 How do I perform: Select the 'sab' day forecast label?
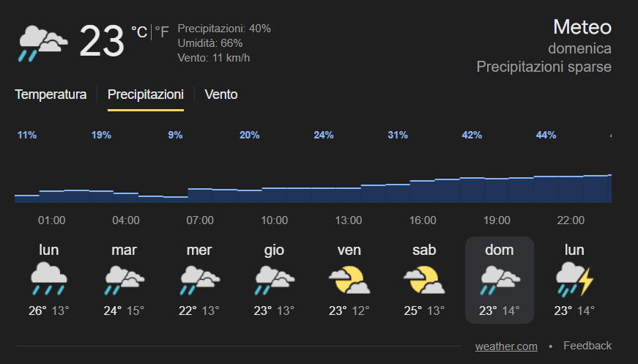tap(424, 250)
